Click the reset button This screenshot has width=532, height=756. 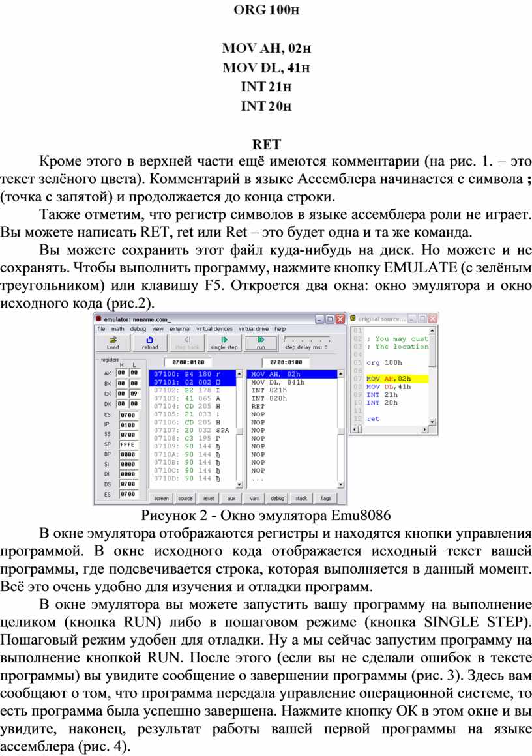pos(209,498)
